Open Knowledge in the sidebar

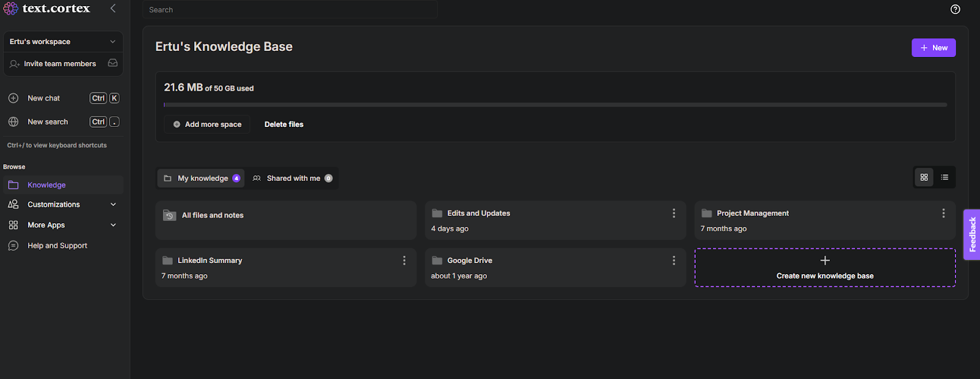pos(63,185)
